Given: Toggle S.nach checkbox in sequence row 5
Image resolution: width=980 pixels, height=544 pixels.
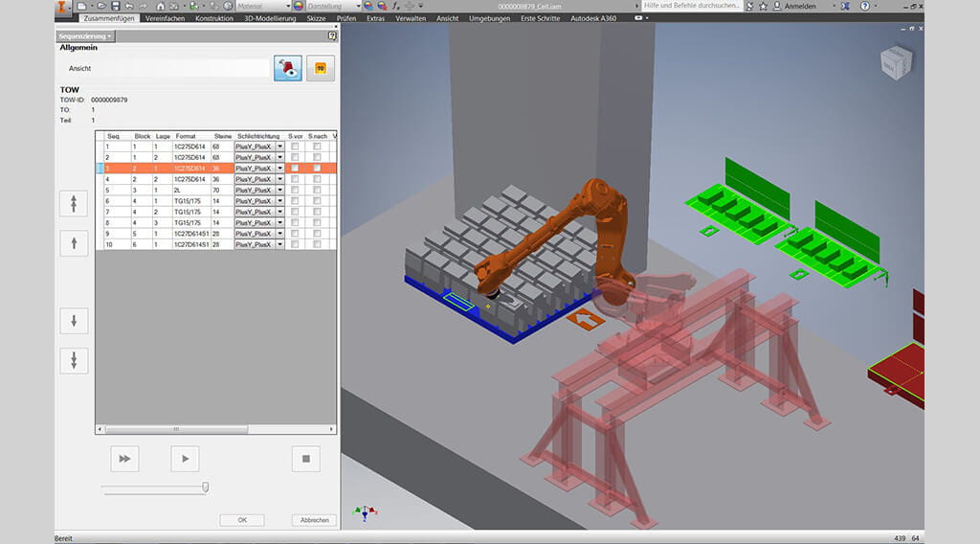Looking at the screenshot, I should click(x=317, y=190).
